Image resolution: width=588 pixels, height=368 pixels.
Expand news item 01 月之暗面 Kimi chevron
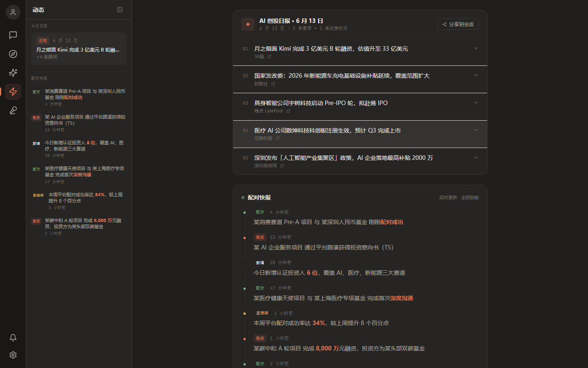476,48
